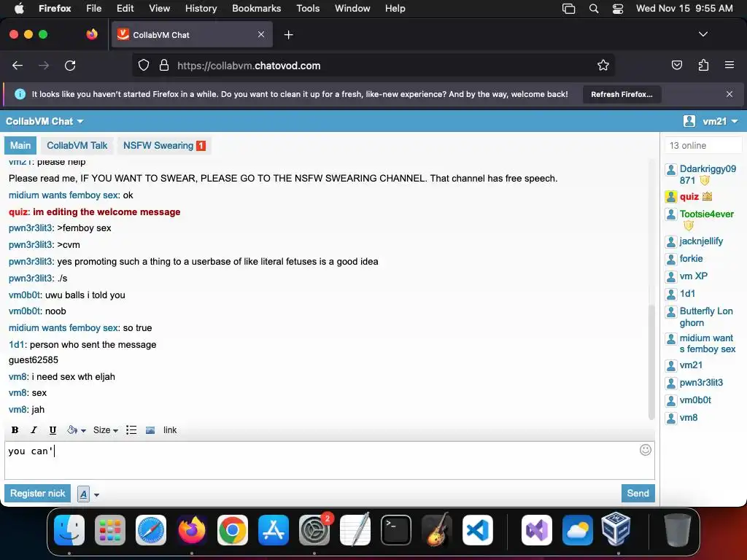
Task: Focus the chat message input field
Action: pos(329,461)
